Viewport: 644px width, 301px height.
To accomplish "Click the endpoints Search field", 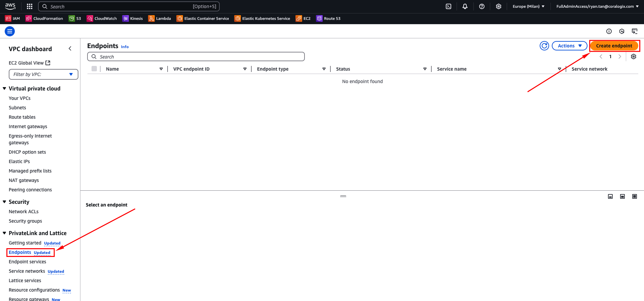I will 196,57.
